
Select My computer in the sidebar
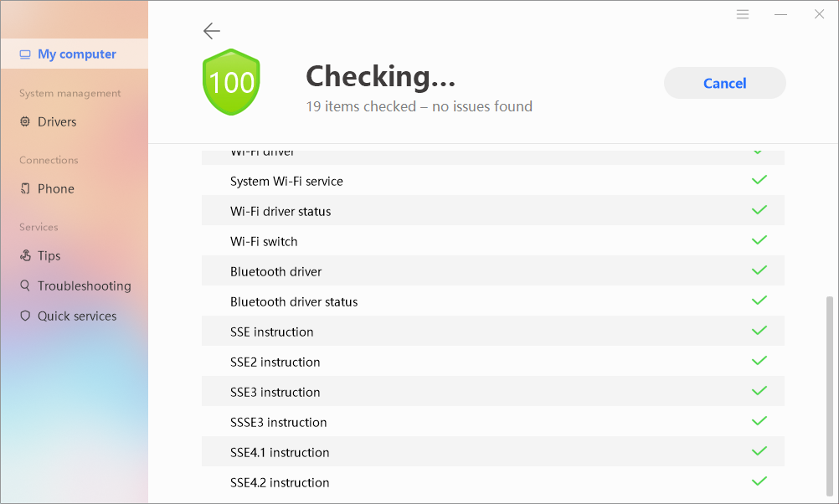pos(76,54)
